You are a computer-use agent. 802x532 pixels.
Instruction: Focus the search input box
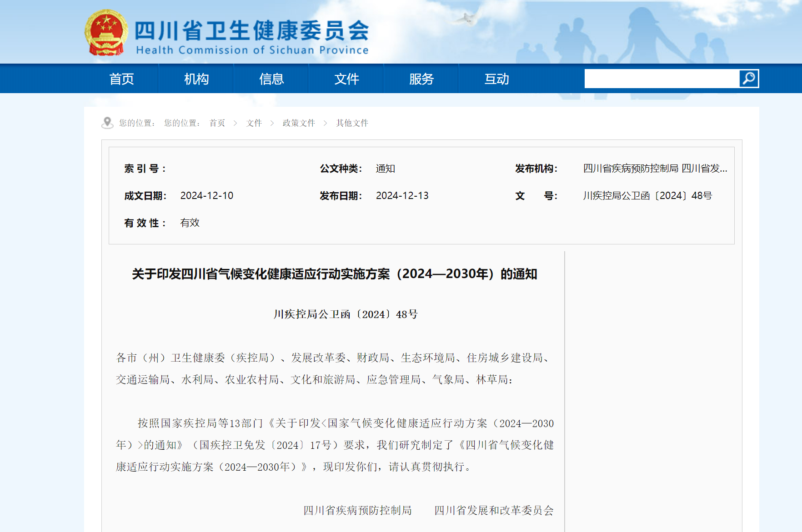662,79
